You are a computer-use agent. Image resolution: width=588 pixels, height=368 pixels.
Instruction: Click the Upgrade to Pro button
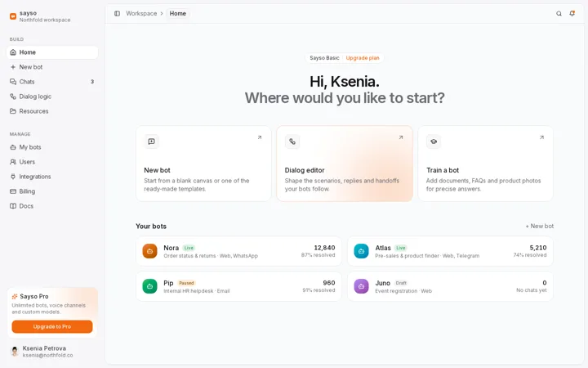pyautogui.click(x=52, y=326)
